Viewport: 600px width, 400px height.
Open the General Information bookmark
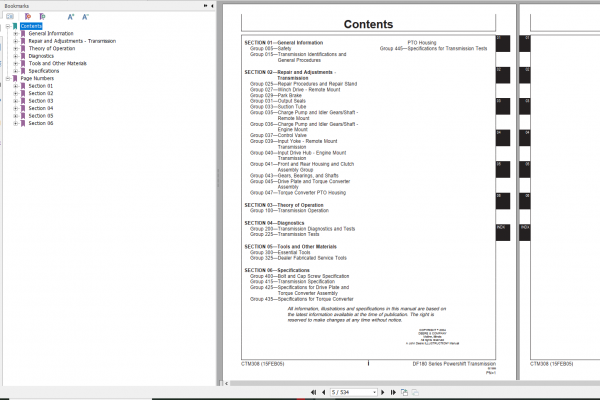[51, 34]
